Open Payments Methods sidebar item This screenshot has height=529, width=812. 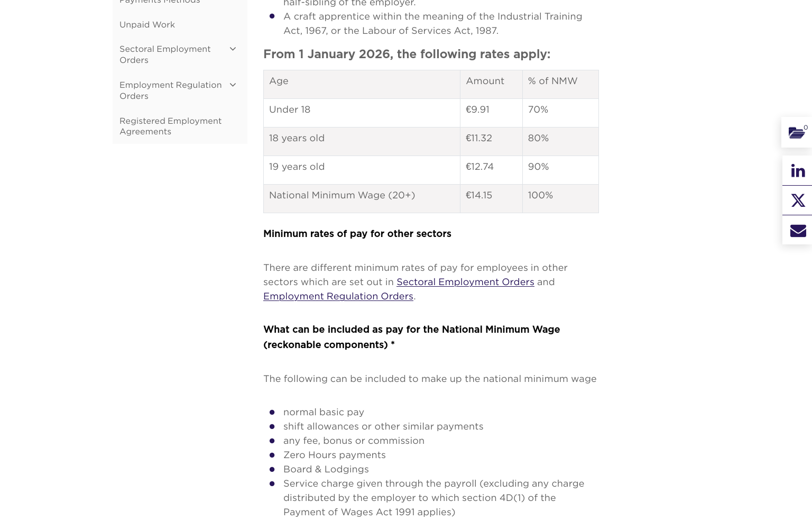tap(160, 2)
